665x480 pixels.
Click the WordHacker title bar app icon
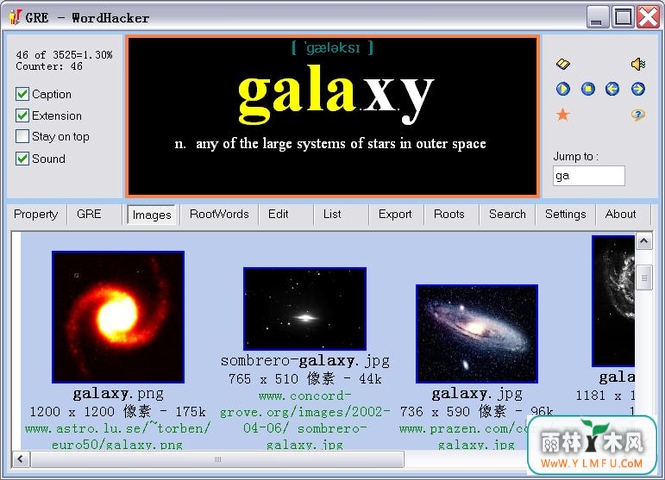[x=15, y=17]
